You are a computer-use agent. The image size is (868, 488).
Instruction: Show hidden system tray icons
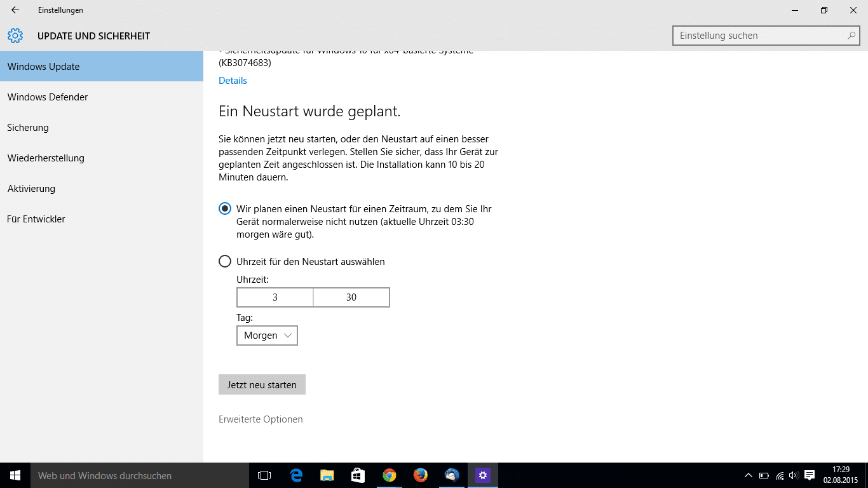tap(749, 475)
